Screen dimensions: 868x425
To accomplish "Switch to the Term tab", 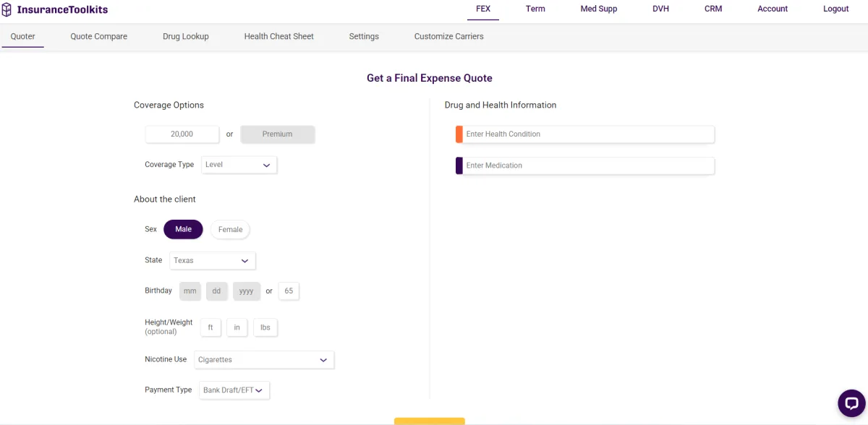I will 535,9.
